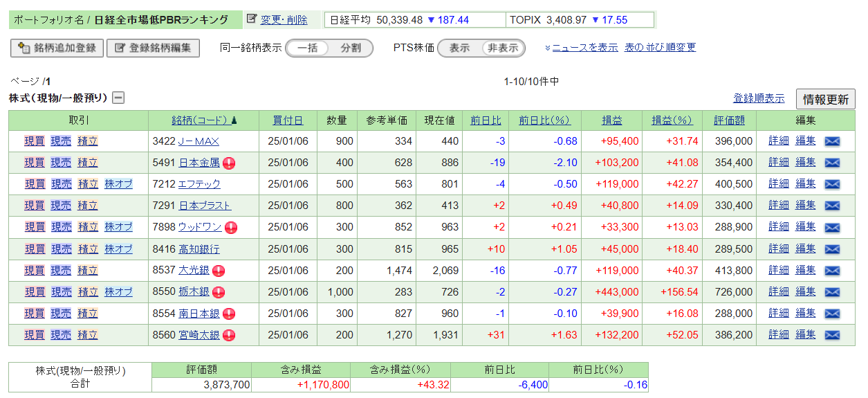868x398 pixels.
Task: Sort table by 損益(%) column header
Action: coord(672,120)
